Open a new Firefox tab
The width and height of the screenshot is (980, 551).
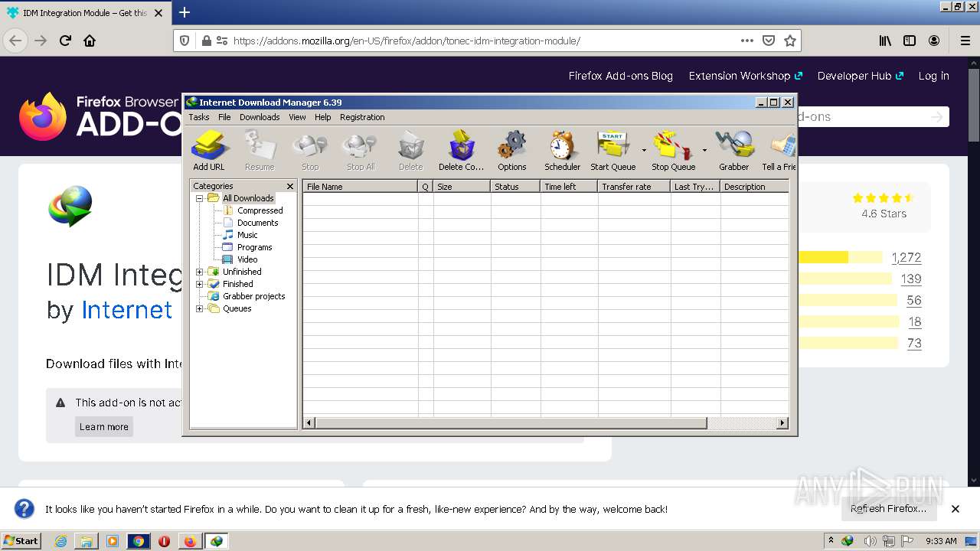pyautogui.click(x=185, y=12)
